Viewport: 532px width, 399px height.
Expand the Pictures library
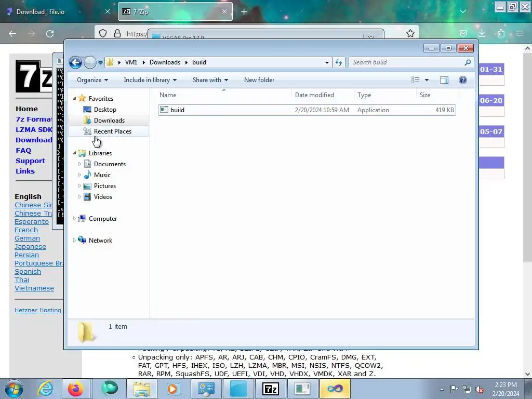[x=79, y=186]
